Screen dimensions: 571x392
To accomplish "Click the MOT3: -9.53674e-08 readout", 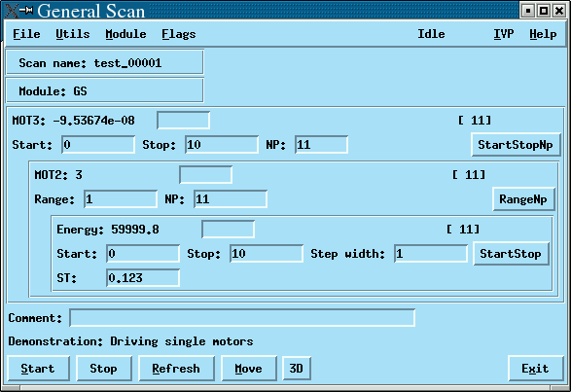I will (x=74, y=121).
